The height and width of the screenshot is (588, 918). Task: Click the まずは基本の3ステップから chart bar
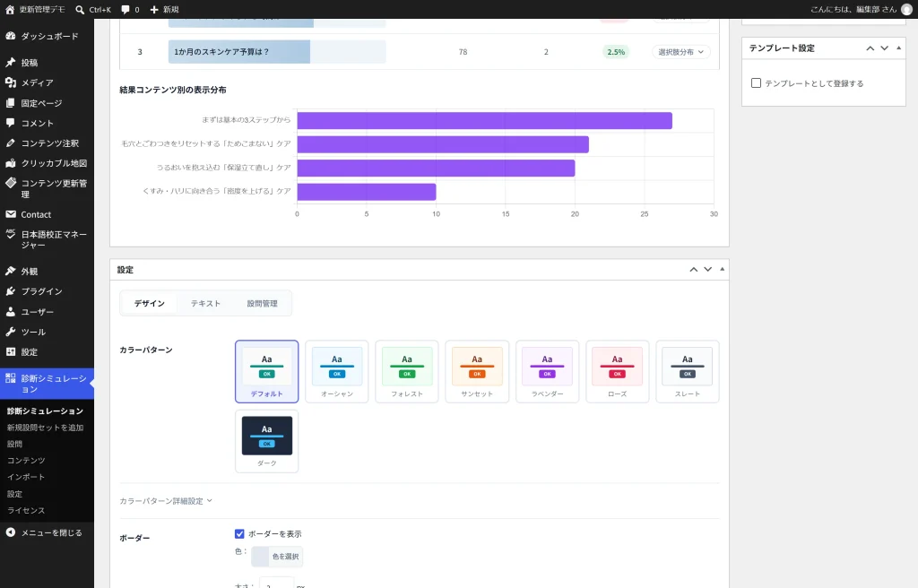485,121
